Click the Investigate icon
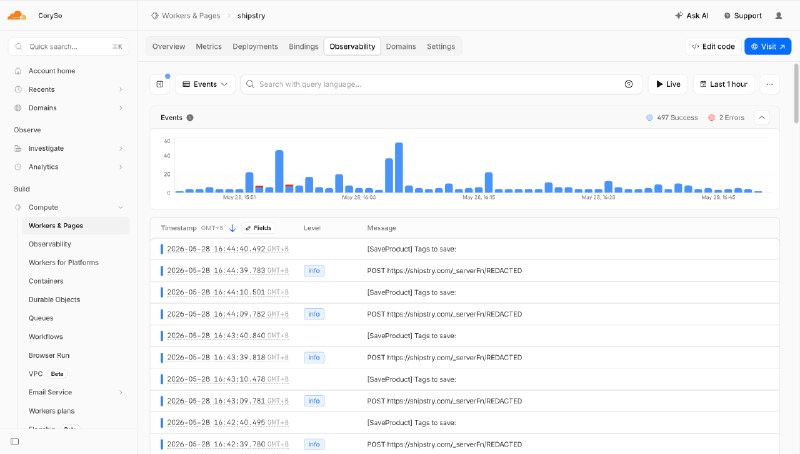Screen dimensions: 800x454 pos(18,148)
